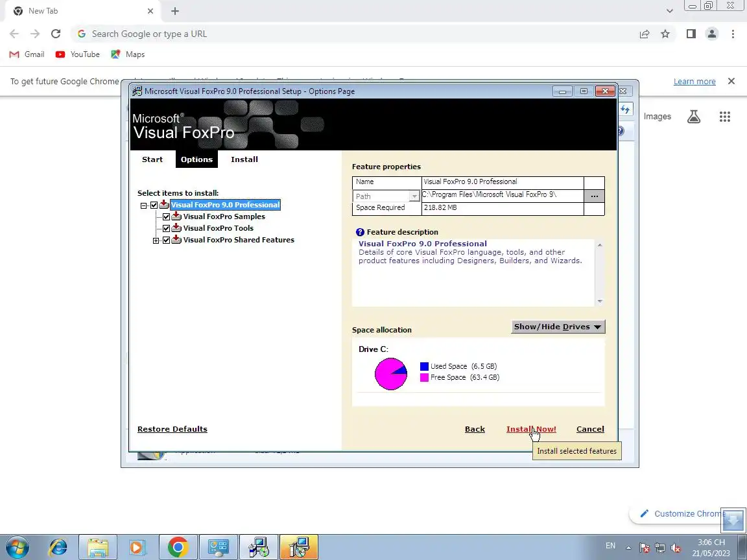Select the New Tab browser tab
The image size is (747, 560).
[84, 11]
